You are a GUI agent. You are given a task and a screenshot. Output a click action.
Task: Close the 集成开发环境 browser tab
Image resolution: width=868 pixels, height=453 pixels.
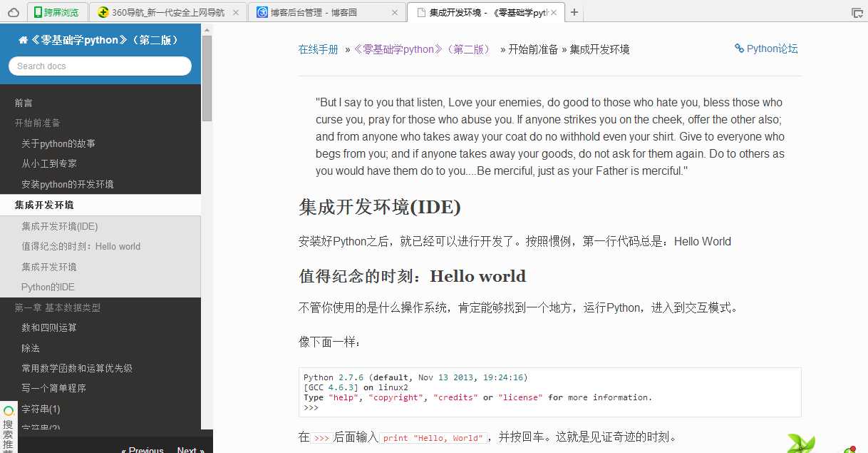click(x=554, y=12)
